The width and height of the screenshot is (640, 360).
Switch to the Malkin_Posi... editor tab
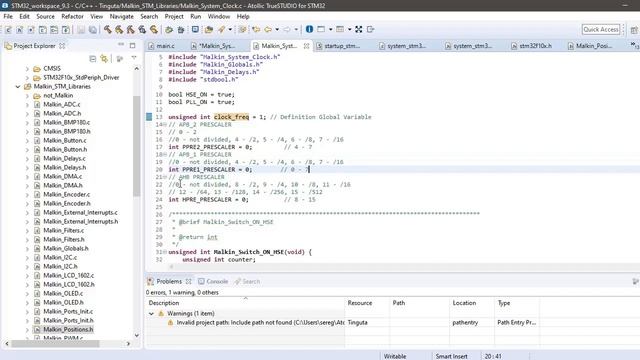(593, 46)
